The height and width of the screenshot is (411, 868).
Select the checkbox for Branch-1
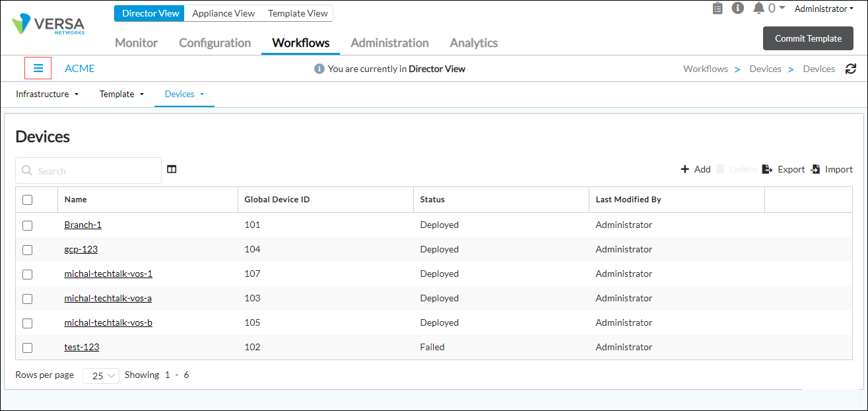(26, 225)
